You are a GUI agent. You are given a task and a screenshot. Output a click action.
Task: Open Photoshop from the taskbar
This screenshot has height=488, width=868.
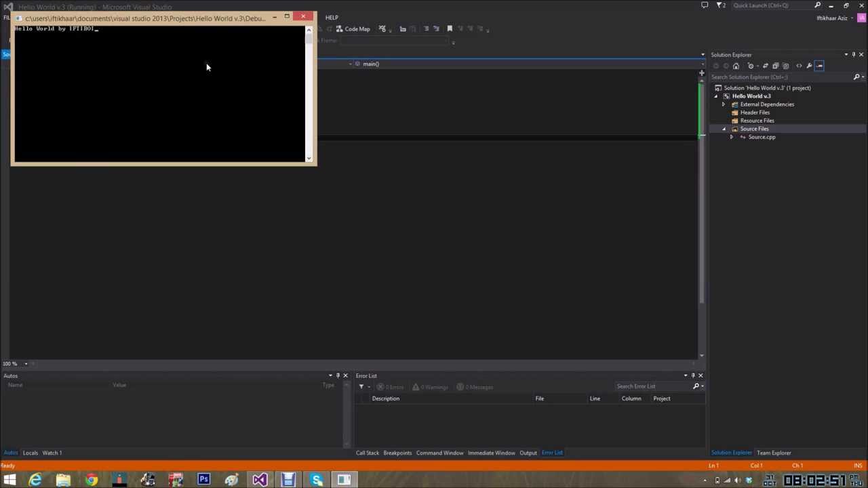pyautogui.click(x=203, y=480)
